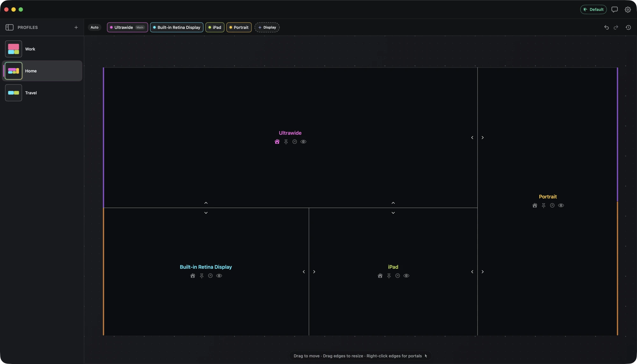Click the drag-to-move hint text
637x364 pixels.
(358, 356)
